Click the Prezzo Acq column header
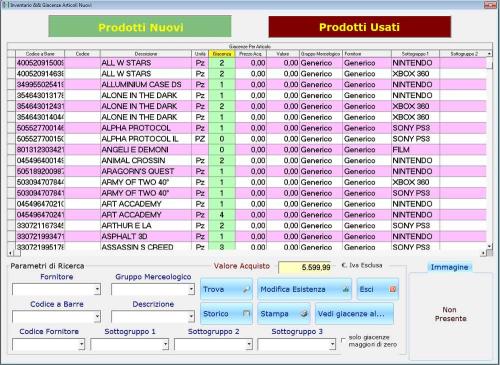 (x=251, y=54)
